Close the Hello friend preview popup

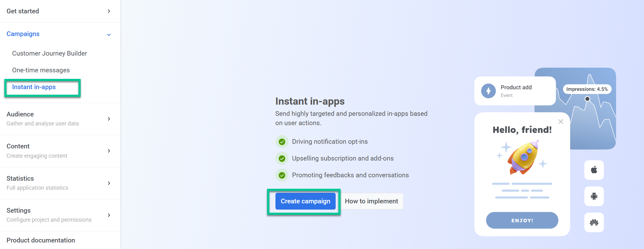coord(561,122)
